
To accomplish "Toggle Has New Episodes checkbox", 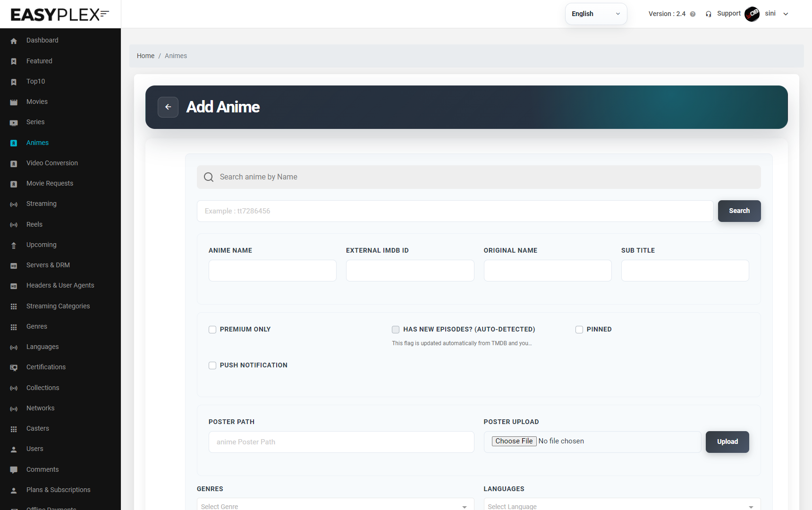I will (x=396, y=330).
